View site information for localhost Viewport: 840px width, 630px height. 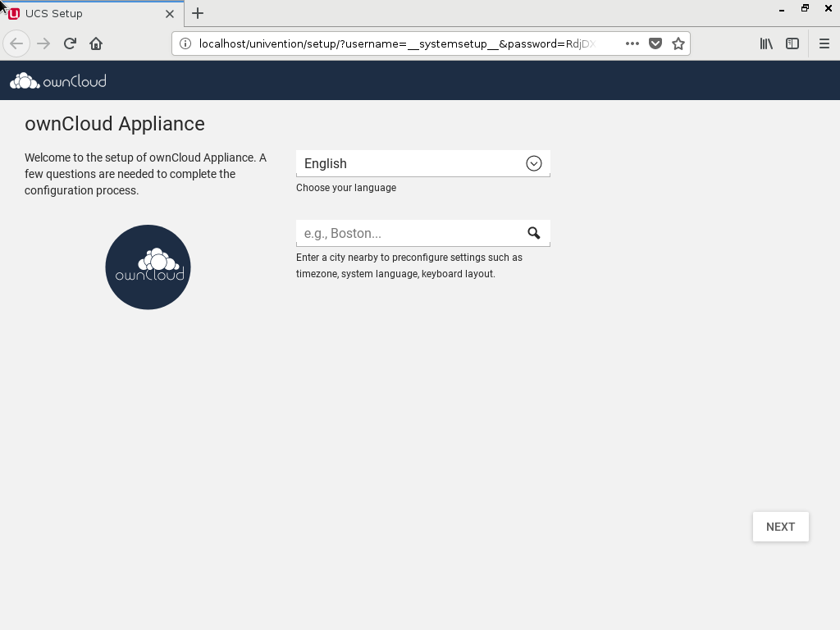coord(185,43)
